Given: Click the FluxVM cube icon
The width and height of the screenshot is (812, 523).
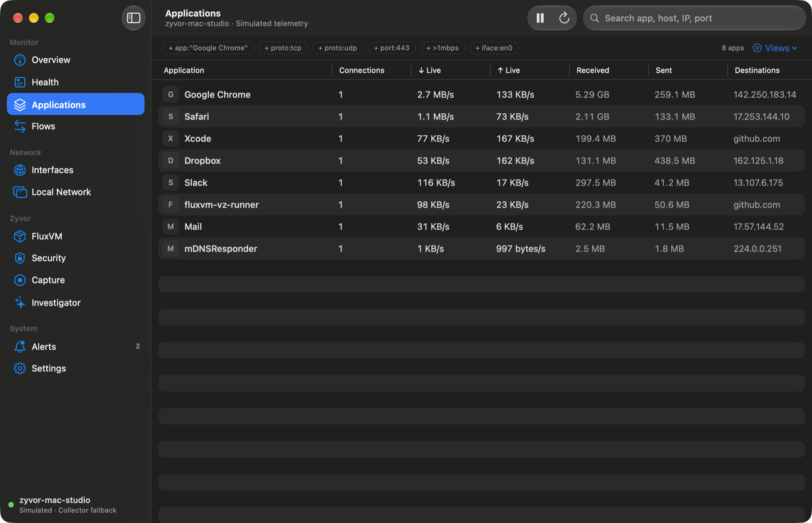Looking at the screenshot, I should click(x=20, y=236).
